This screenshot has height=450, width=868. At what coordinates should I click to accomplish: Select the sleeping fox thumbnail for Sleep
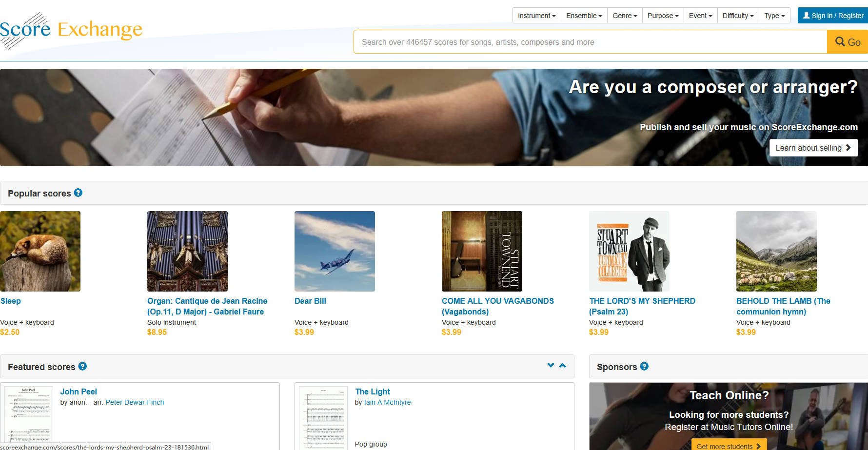pyautogui.click(x=40, y=251)
